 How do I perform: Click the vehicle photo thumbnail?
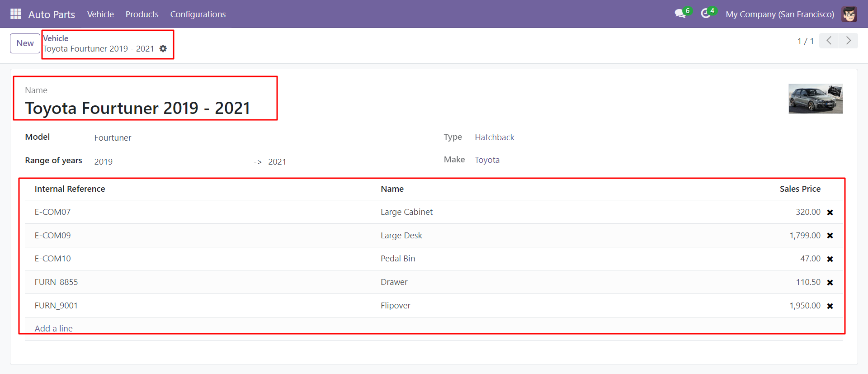pos(815,99)
